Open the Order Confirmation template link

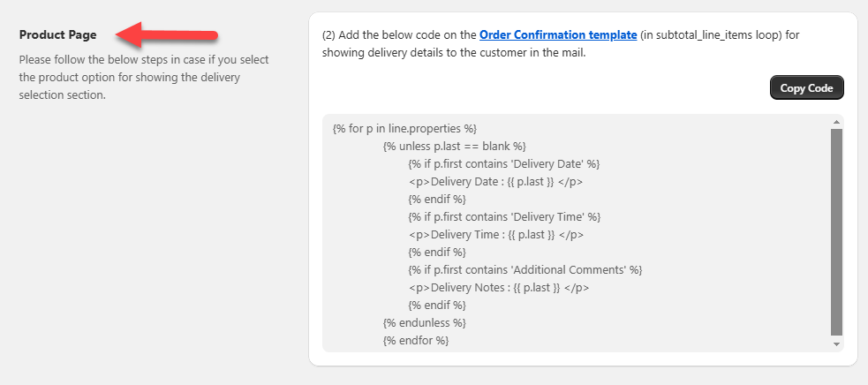coord(557,35)
